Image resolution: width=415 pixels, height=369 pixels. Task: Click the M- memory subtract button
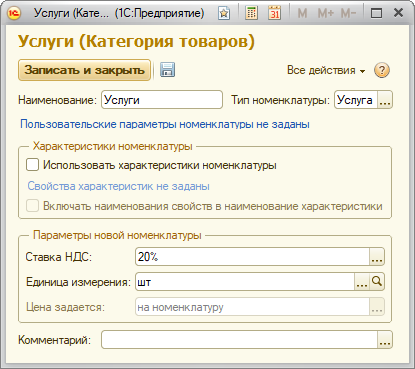[x=348, y=13]
